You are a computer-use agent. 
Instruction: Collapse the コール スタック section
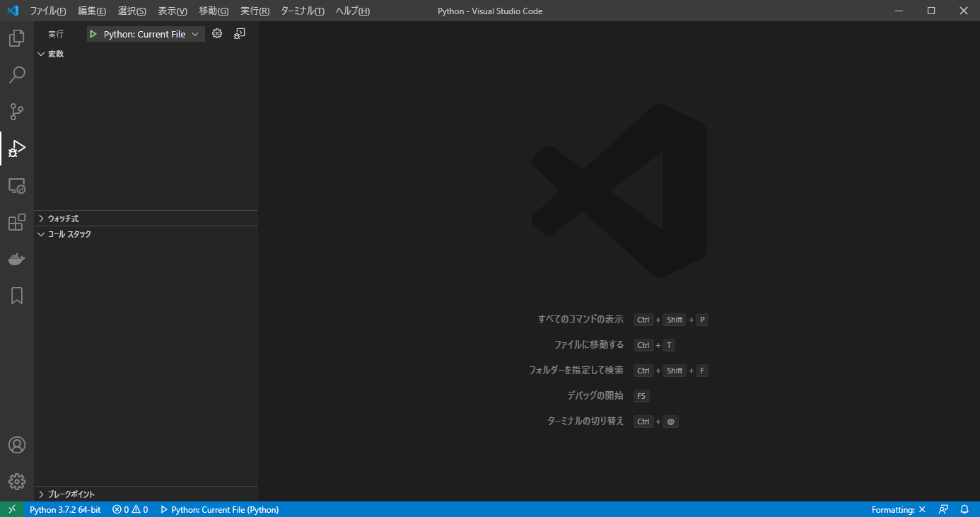(146, 234)
